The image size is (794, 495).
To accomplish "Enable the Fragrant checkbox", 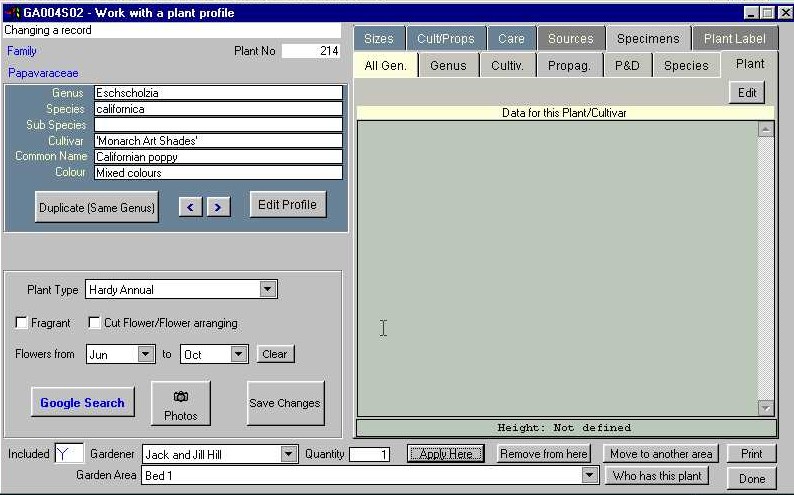I will pyautogui.click(x=22, y=323).
